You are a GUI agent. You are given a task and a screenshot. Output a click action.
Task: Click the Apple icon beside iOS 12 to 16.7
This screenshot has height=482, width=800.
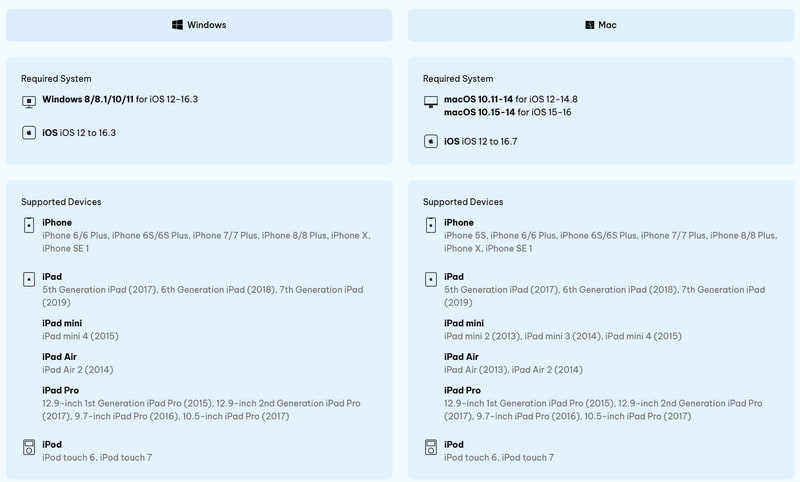tap(431, 141)
